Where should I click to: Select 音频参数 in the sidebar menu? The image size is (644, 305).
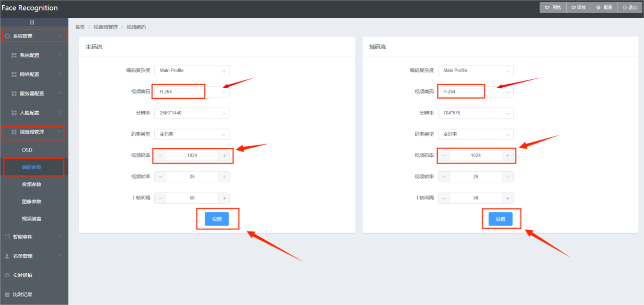(x=31, y=184)
